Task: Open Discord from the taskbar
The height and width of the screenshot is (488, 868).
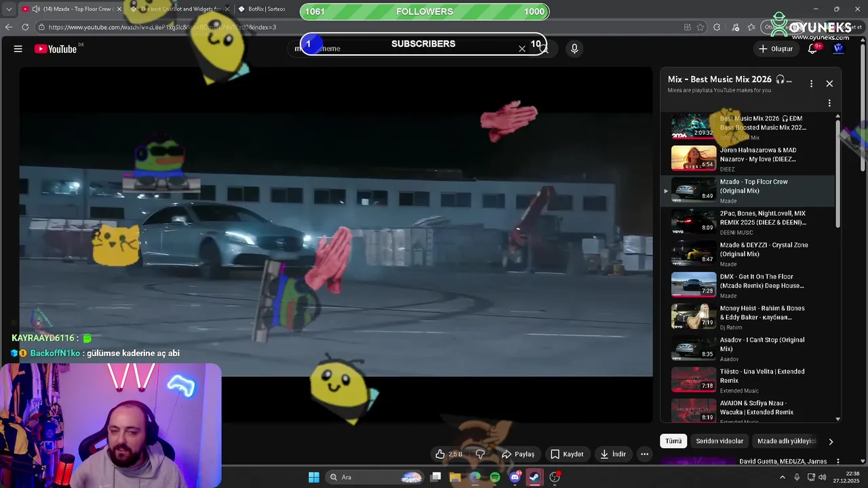Action: 515,477
